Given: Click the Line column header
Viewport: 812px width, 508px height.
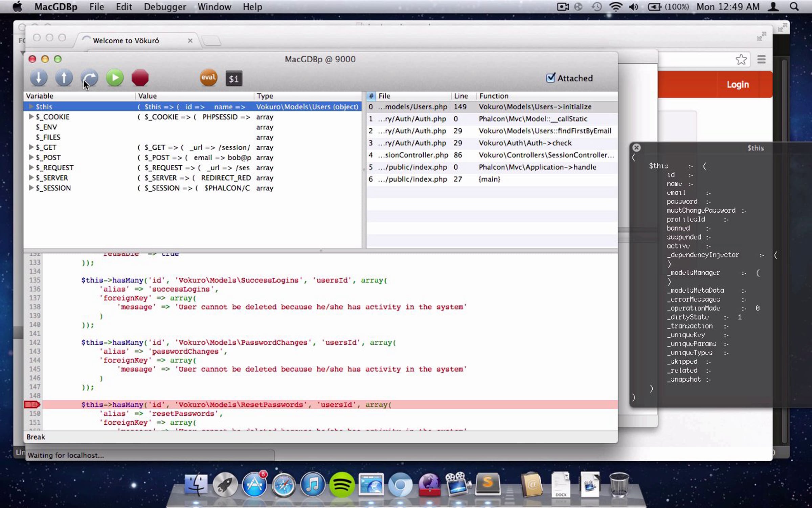Looking at the screenshot, I should coord(464,96).
